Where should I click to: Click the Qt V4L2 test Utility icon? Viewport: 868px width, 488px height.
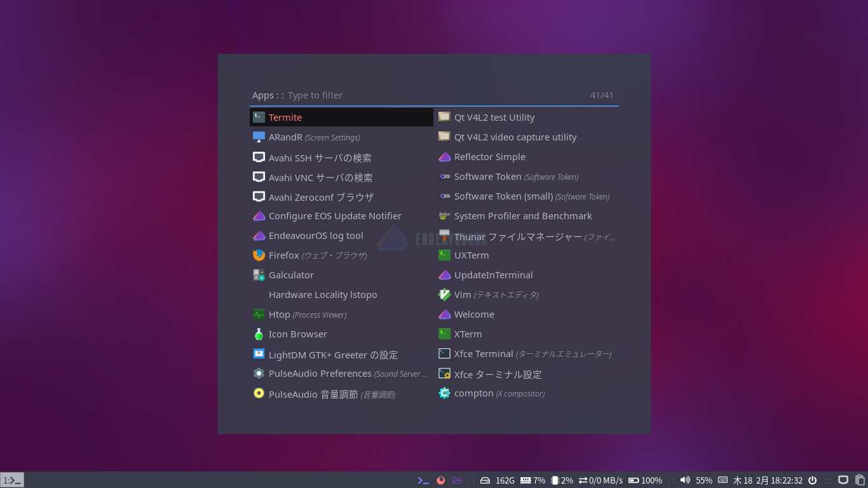(x=444, y=117)
